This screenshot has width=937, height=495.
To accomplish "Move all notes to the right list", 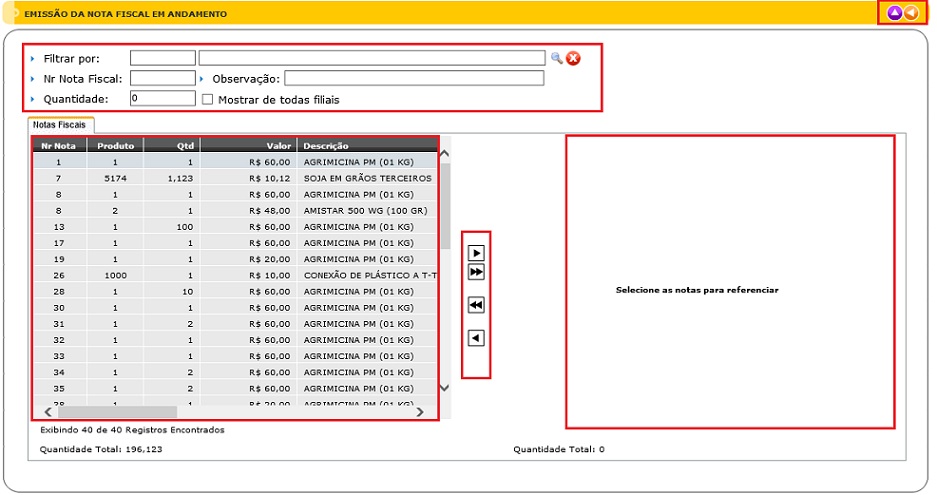I will click(x=477, y=272).
